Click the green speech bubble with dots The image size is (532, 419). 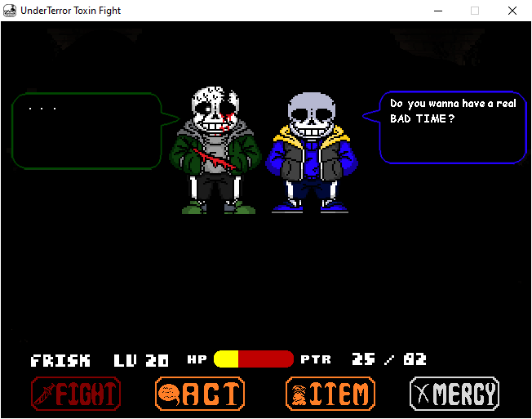click(x=95, y=131)
